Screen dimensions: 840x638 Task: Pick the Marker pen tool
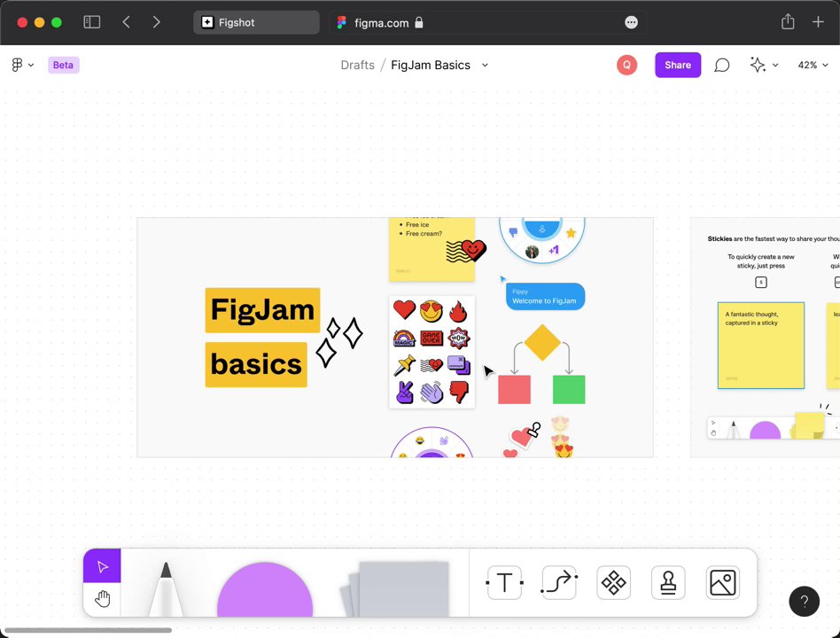[166, 588]
